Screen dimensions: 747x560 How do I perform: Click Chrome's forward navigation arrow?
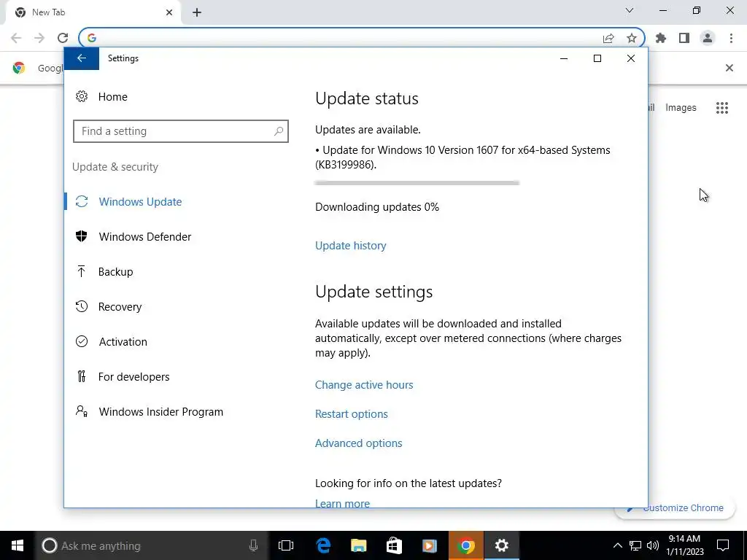point(39,38)
